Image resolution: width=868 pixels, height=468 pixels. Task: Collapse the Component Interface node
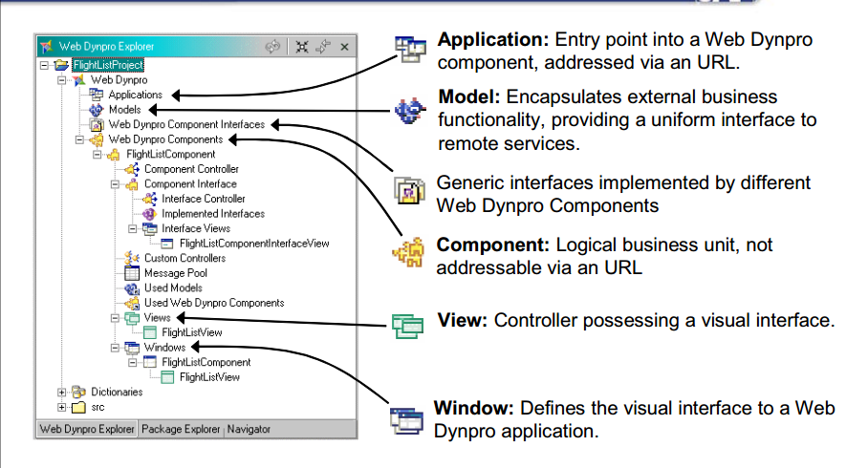(115, 184)
